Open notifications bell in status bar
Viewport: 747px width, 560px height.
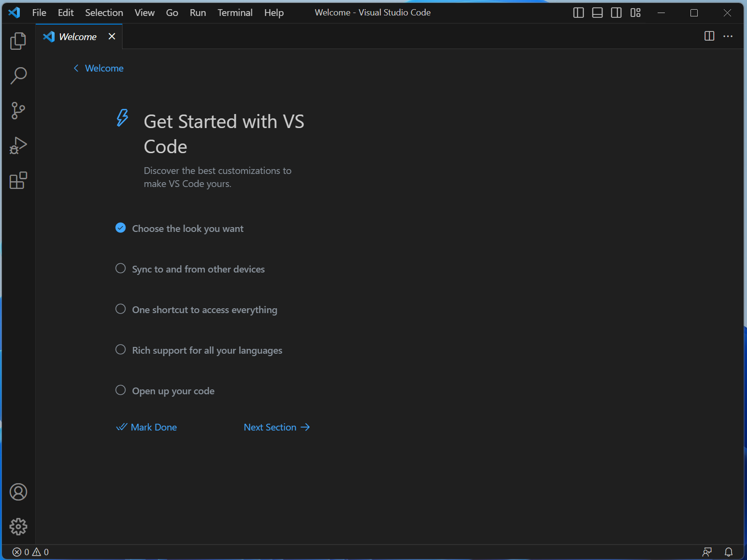tap(729, 552)
